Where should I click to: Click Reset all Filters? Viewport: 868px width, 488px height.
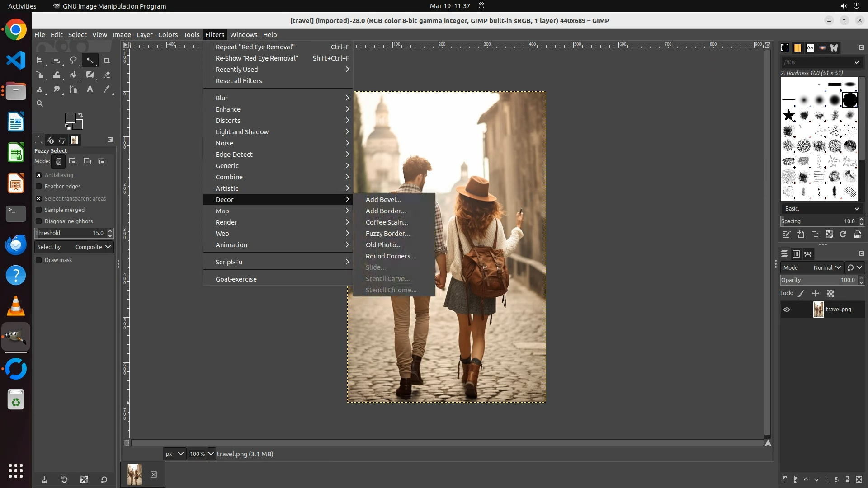coord(239,80)
